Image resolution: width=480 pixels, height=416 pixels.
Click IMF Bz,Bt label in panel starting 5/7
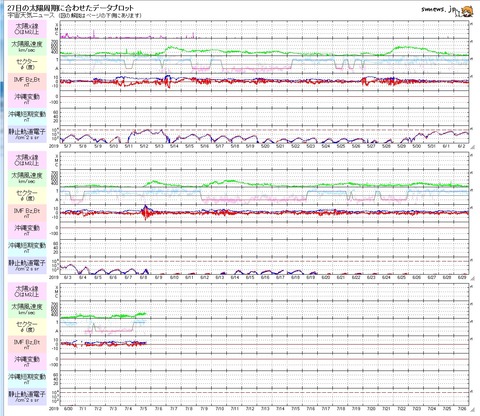(x=27, y=82)
